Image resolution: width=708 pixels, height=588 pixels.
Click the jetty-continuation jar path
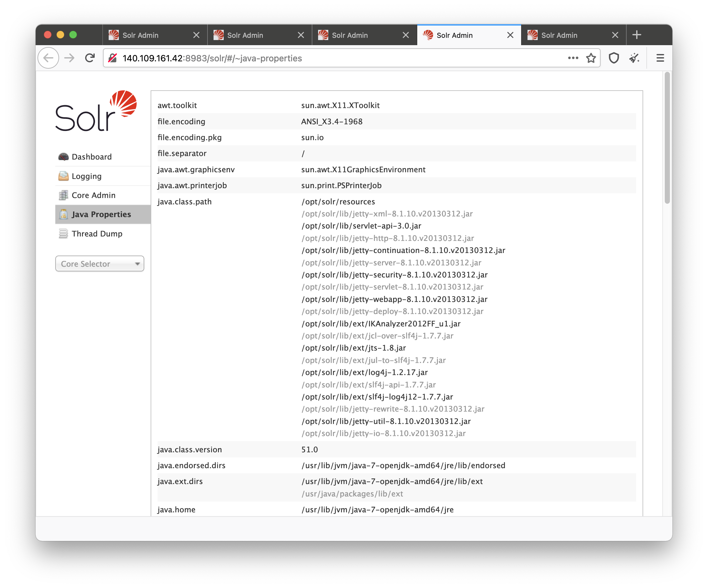click(403, 250)
